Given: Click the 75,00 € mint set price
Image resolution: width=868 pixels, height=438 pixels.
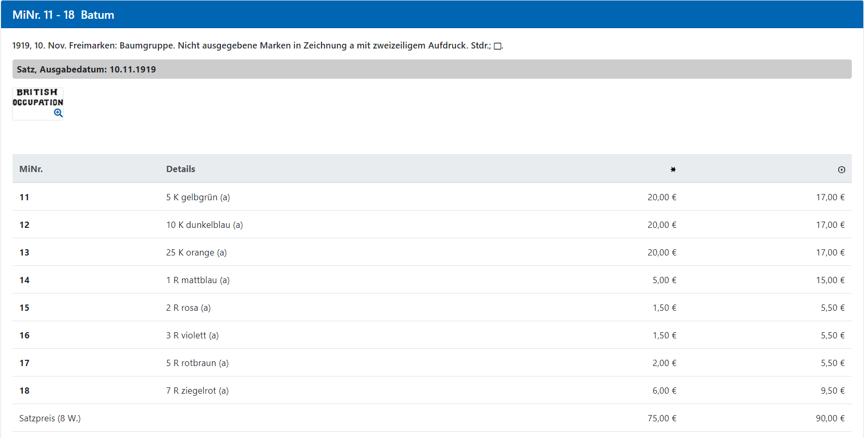Looking at the screenshot, I should click(x=662, y=418).
